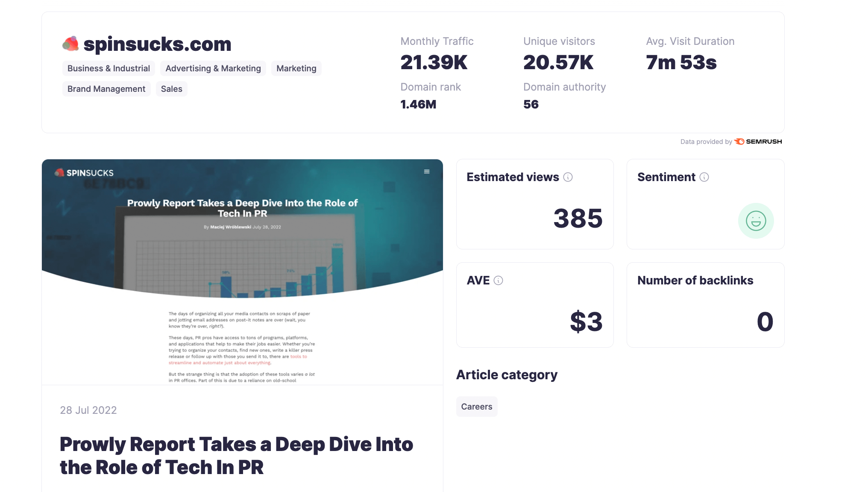
Task: Open the info tooltip beside Estimated views
Action: tap(568, 177)
